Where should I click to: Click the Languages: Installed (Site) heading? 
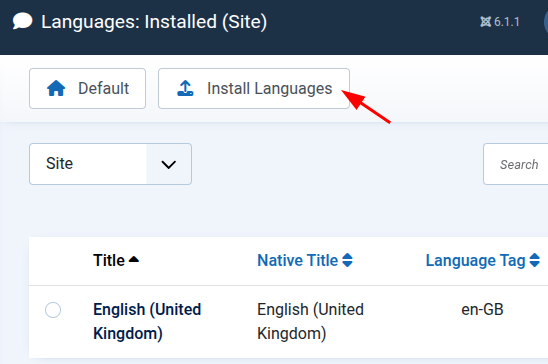coord(154,22)
